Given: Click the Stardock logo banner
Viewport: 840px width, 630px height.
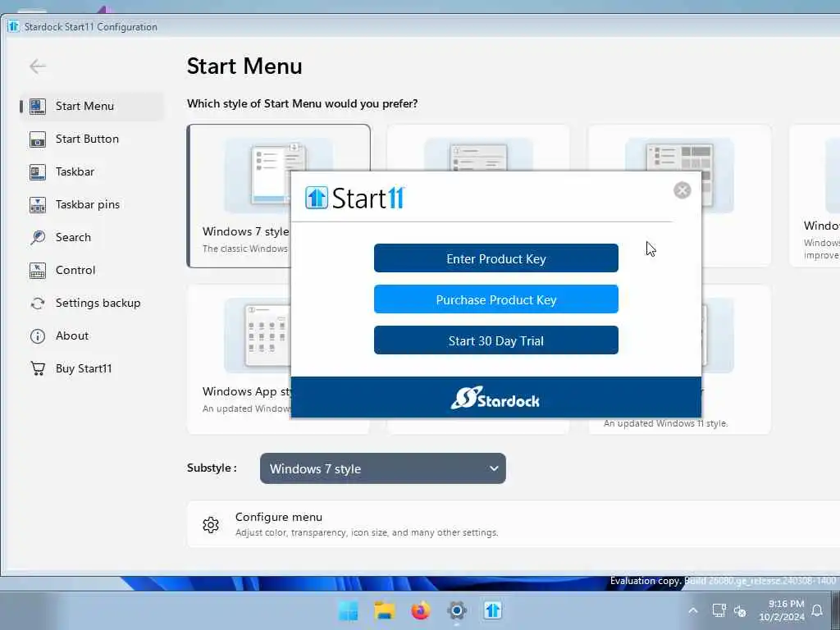Looking at the screenshot, I should 495,398.
